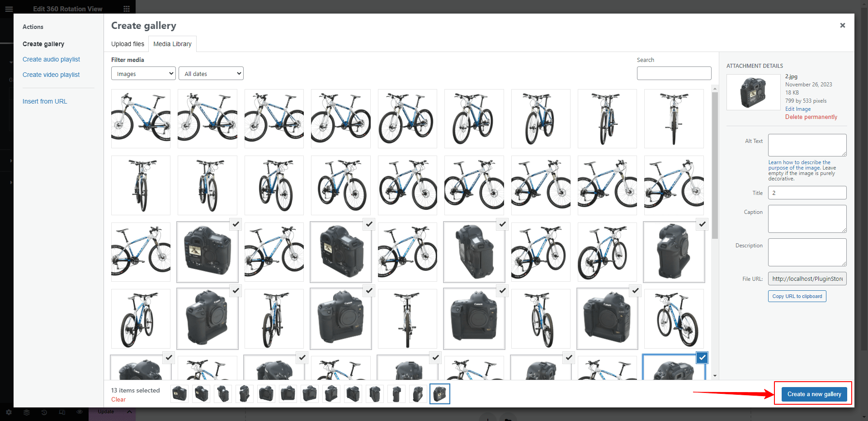Open the Elementor hamburger menu
This screenshot has width=868, height=421.
9,9
